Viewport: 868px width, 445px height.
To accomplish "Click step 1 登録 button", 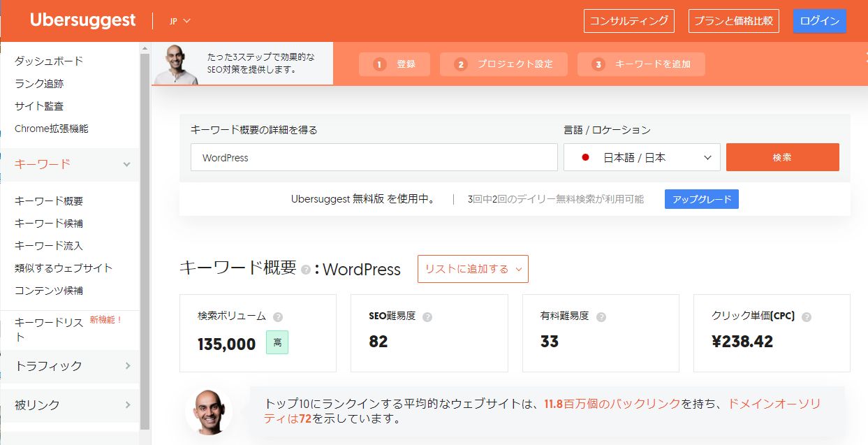I will click(395, 64).
